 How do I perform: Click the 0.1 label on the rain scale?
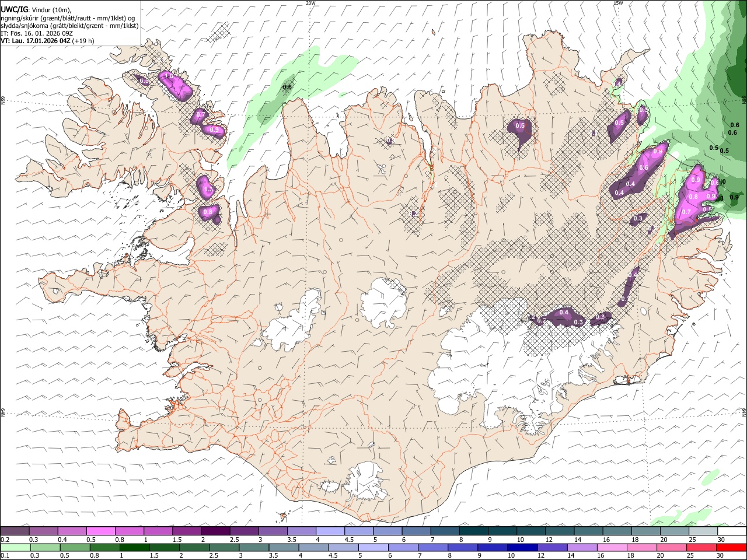(x=5, y=556)
